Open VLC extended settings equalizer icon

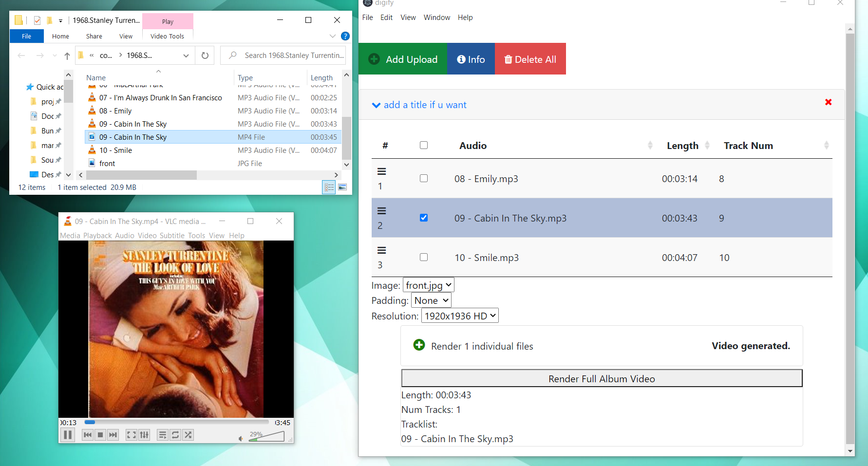144,435
